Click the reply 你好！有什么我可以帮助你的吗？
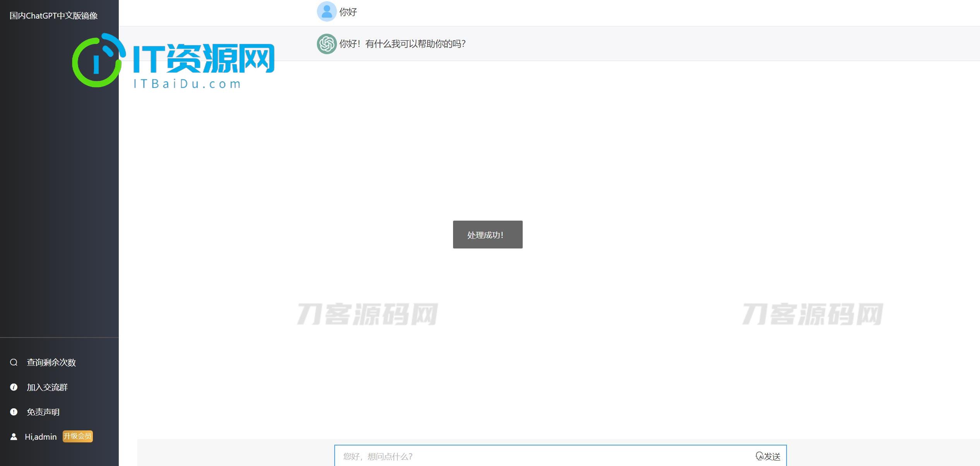The height and width of the screenshot is (466, 980). click(402, 44)
